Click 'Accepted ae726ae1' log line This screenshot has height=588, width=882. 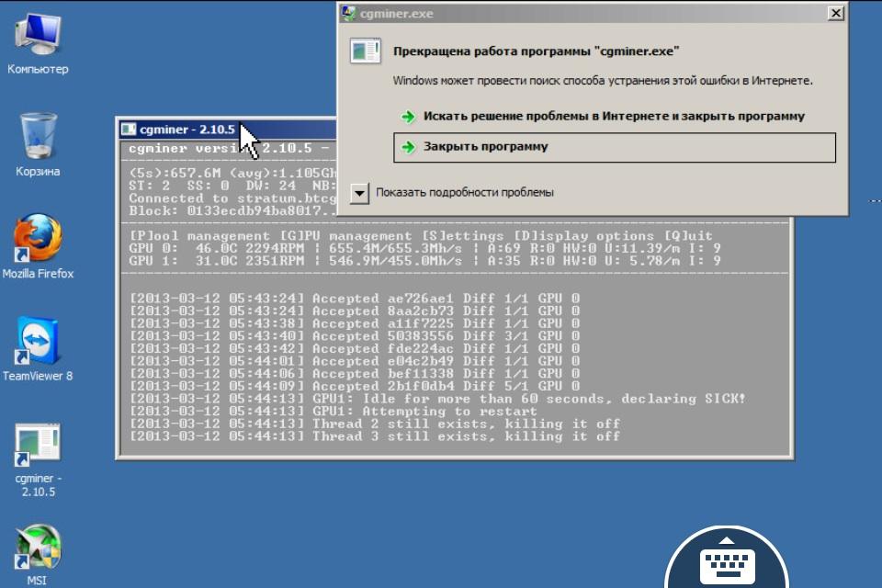click(x=355, y=299)
